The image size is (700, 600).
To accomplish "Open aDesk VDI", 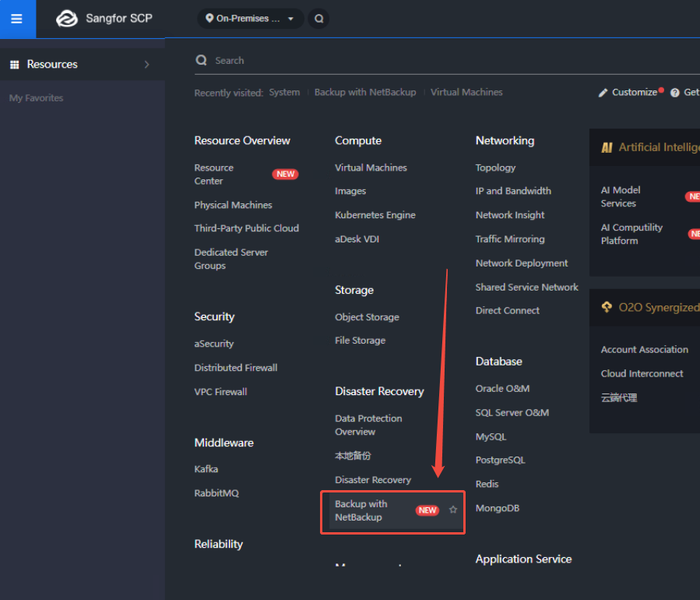I will 357,239.
